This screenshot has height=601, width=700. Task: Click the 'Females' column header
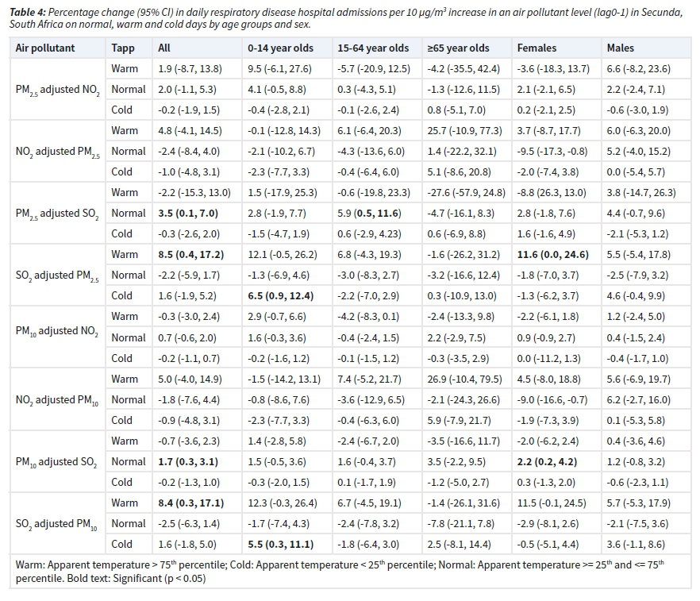tap(537, 48)
